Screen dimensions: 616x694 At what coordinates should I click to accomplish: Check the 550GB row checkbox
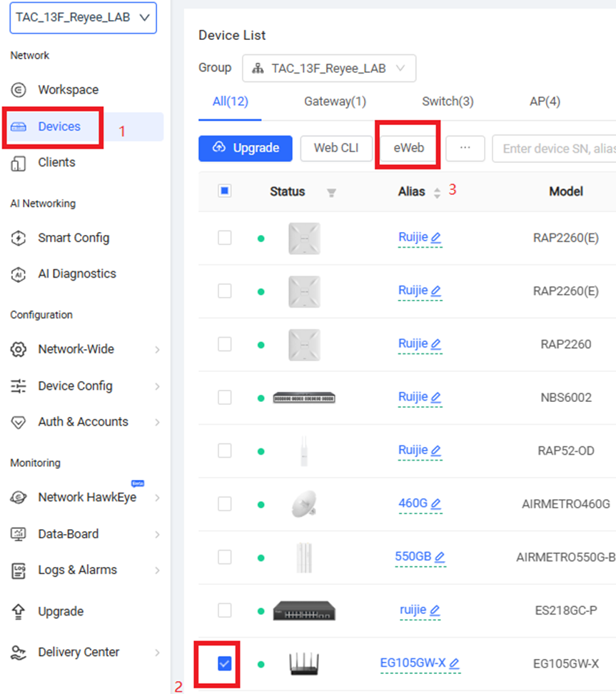[225, 557]
